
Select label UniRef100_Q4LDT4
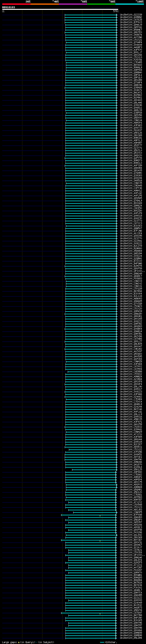tap(131, 560)
